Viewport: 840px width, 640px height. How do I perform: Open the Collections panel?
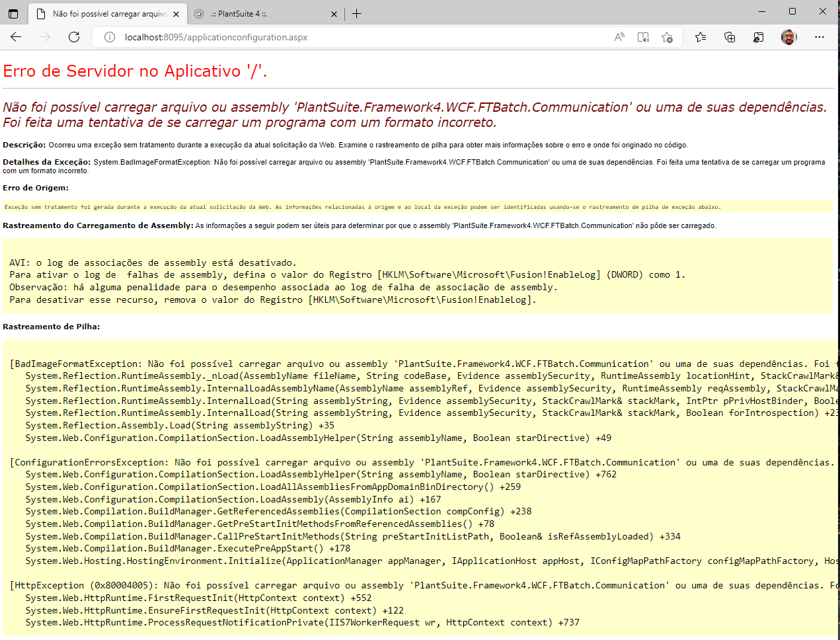730,37
